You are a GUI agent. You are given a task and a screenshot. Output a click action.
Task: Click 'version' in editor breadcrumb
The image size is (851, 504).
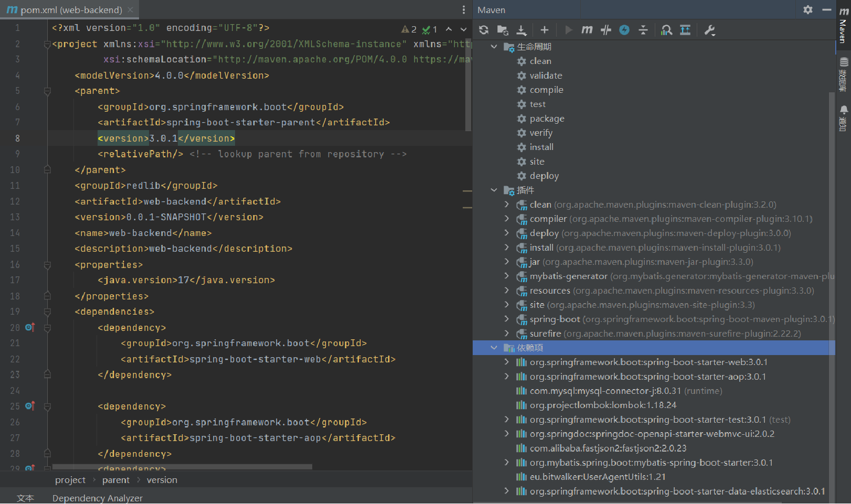(162, 480)
